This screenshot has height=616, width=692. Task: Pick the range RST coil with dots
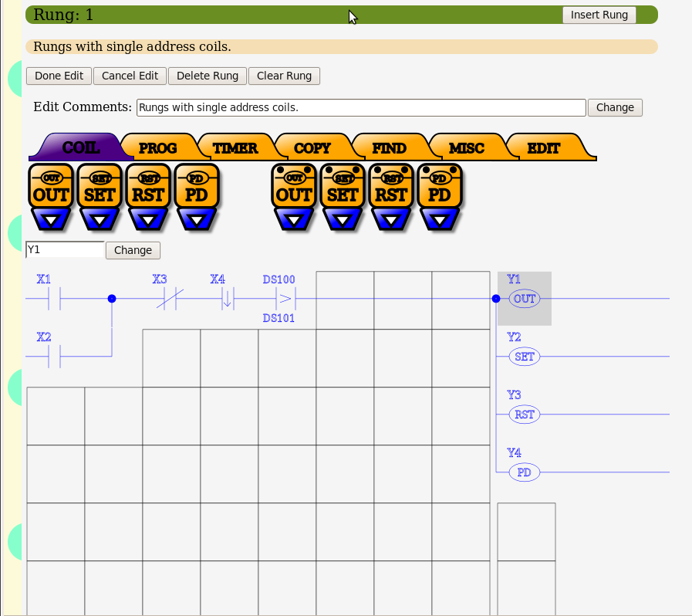pos(391,188)
